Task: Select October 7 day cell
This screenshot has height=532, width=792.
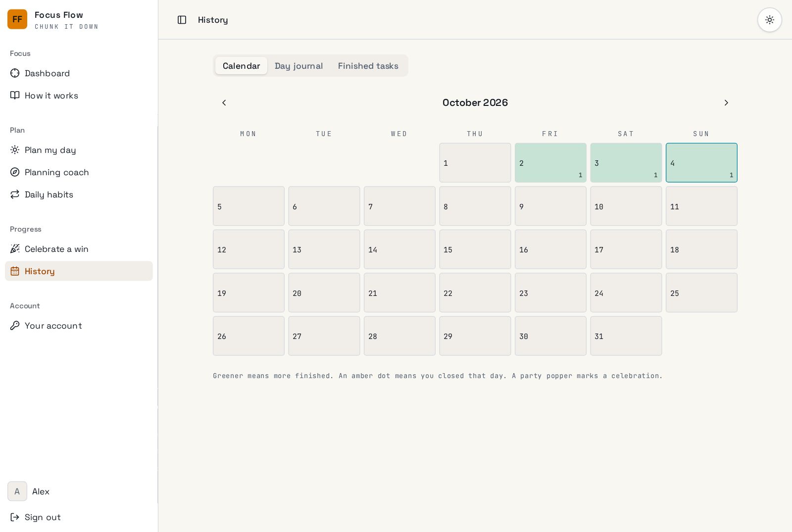Action: (x=399, y=206)
